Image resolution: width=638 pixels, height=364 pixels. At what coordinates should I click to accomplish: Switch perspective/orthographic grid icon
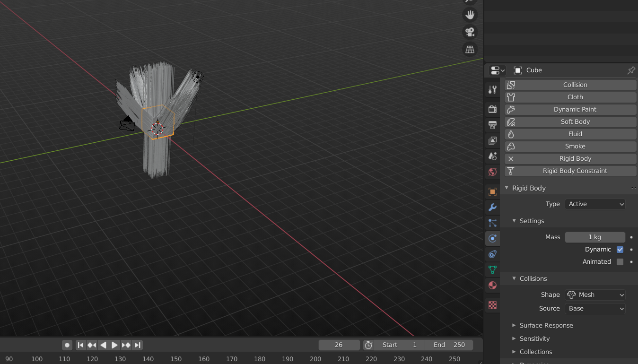(x=470, y=49)
